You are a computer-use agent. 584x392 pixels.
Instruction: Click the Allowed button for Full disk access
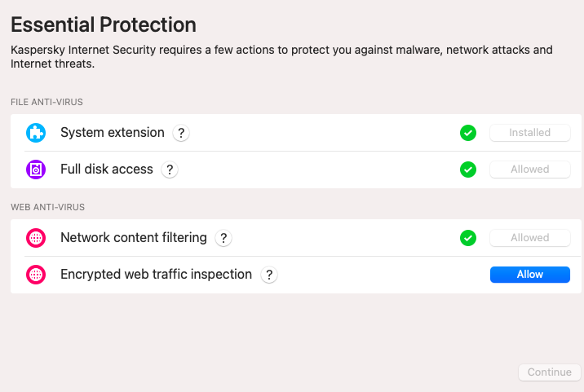[529, 170]
